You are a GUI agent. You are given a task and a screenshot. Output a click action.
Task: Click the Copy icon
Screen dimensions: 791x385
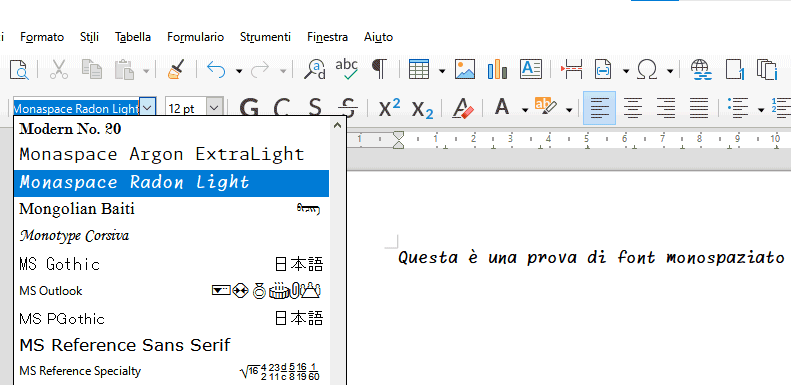coord(92,70)
